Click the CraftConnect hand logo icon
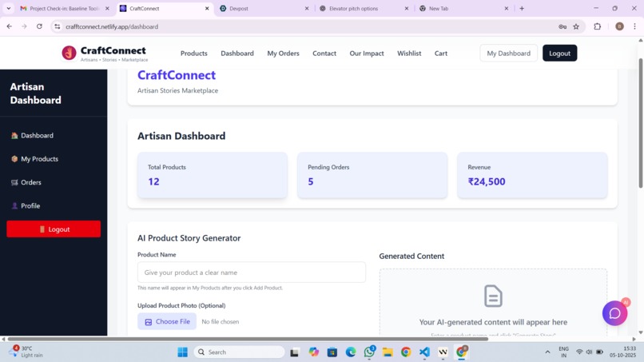This screenshot has width=644, height=362. click(x=69, y=53)
